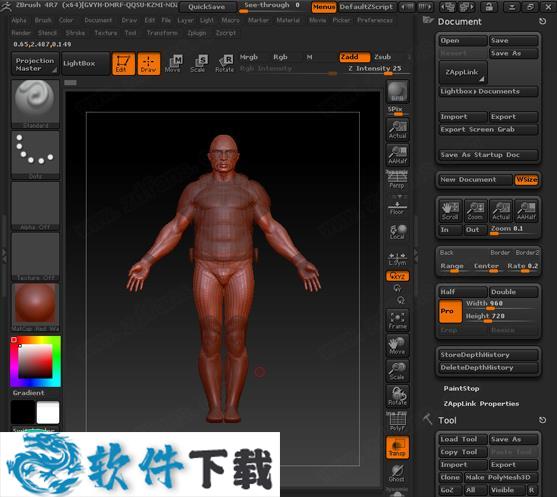
Task: Open the Alpha Off selector
Action: click(35, 206)
